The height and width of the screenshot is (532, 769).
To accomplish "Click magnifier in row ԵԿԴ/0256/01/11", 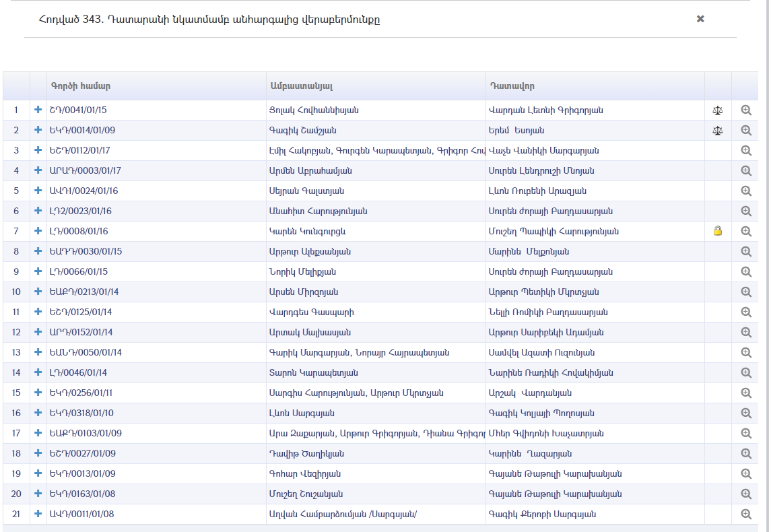I will tap(746, 393).
